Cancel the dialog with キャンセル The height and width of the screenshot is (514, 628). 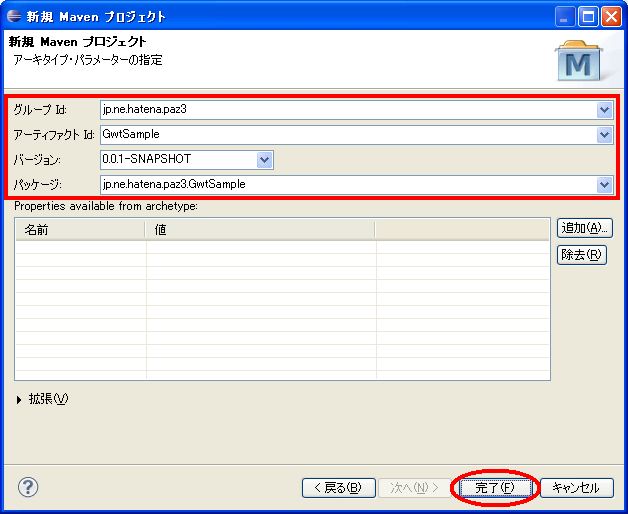[x=577, y=488]
